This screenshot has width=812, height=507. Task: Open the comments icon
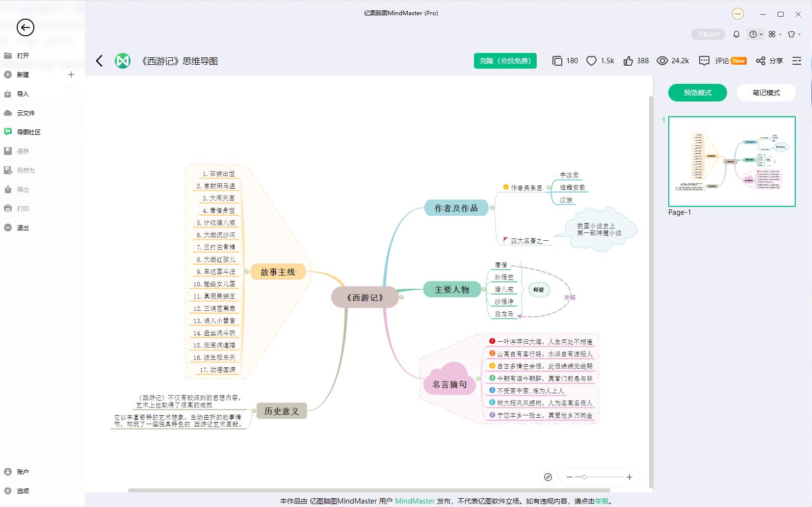pyautogui.click(x=704, y=61)
